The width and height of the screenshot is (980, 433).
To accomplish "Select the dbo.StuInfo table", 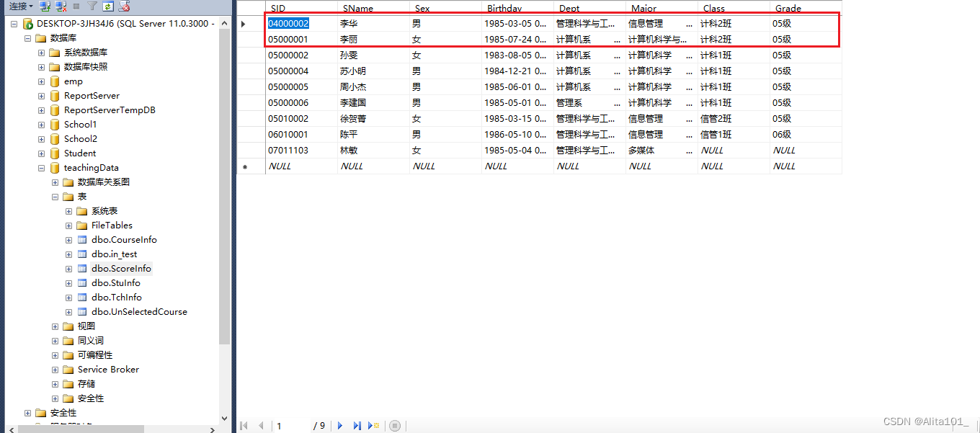I will [x=117, y=282].
